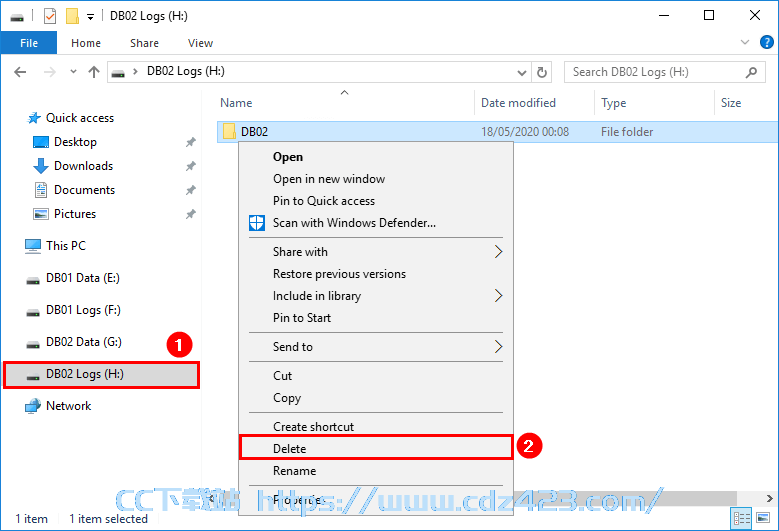Click the DB02 folder icon in the file list
The height and width of the screenshot is (531, 779).
pyautogui.click(x=229, y=132)
